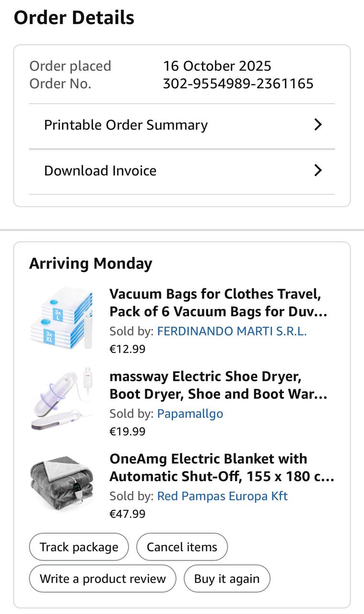Open Printable Order Summary row

tap(126, 125)
